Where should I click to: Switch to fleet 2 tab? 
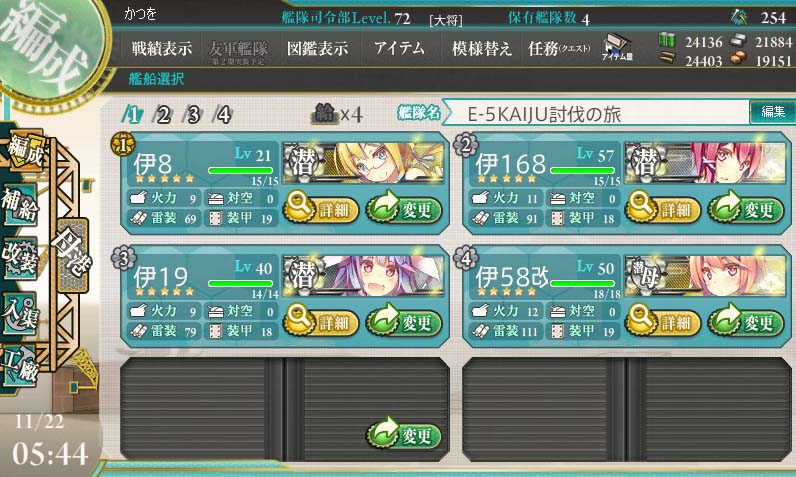click(163, 115)
